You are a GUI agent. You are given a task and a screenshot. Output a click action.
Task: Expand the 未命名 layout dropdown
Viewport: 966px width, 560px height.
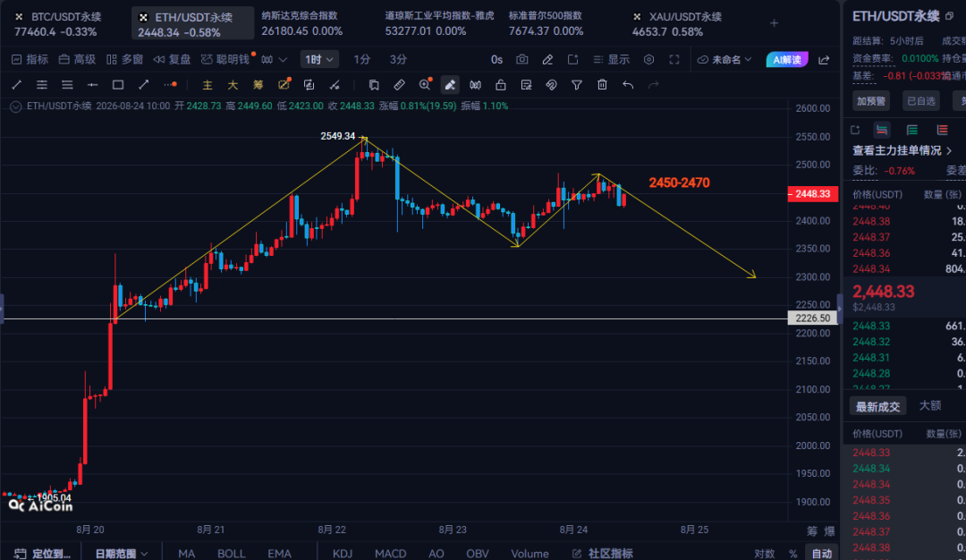click(x=724, y=60)
